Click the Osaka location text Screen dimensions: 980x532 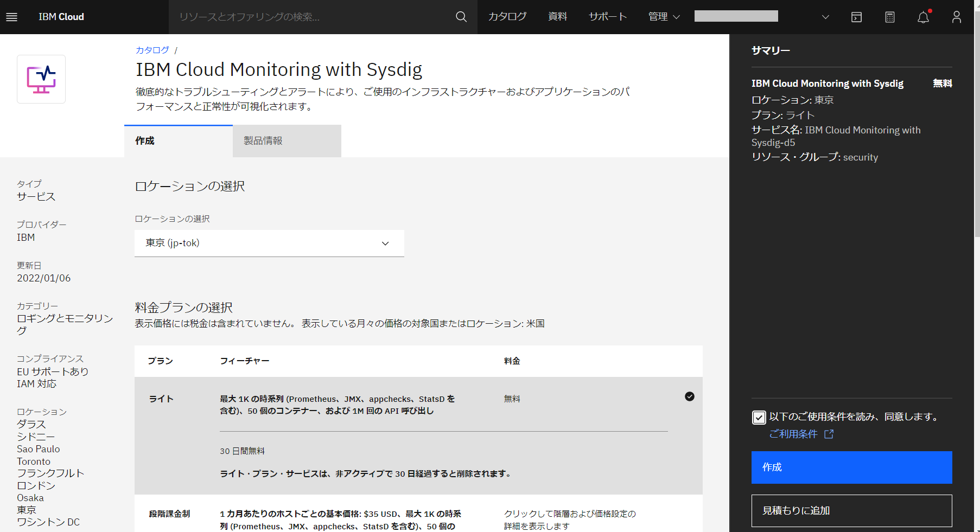pos(30,498)
